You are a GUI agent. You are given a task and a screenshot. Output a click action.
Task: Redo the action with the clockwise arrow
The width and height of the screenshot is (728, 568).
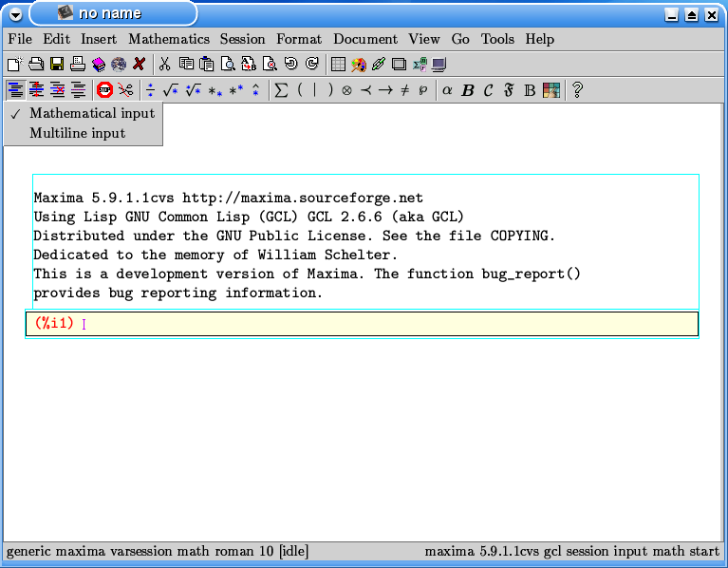[312, 64]
